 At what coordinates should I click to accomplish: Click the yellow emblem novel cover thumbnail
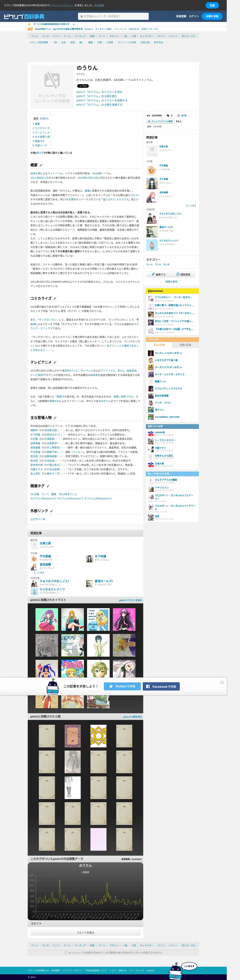[x=98, y=736]
